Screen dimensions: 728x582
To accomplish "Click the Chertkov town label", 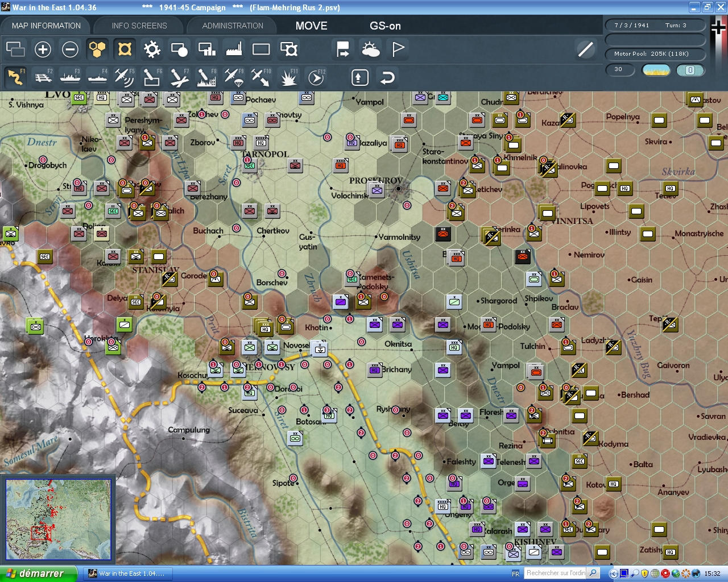I will coord(273,231).
